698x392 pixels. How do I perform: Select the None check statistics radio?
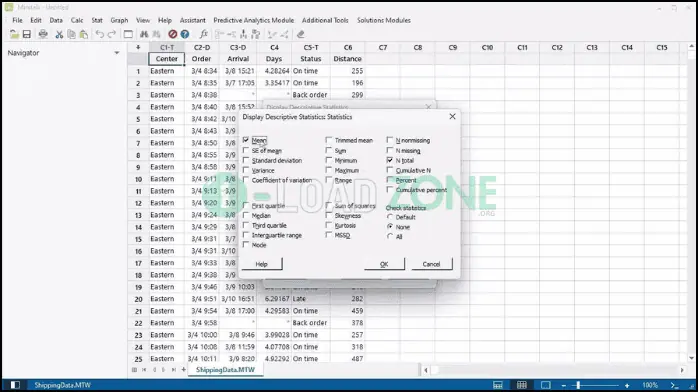(x=390, y=227)
